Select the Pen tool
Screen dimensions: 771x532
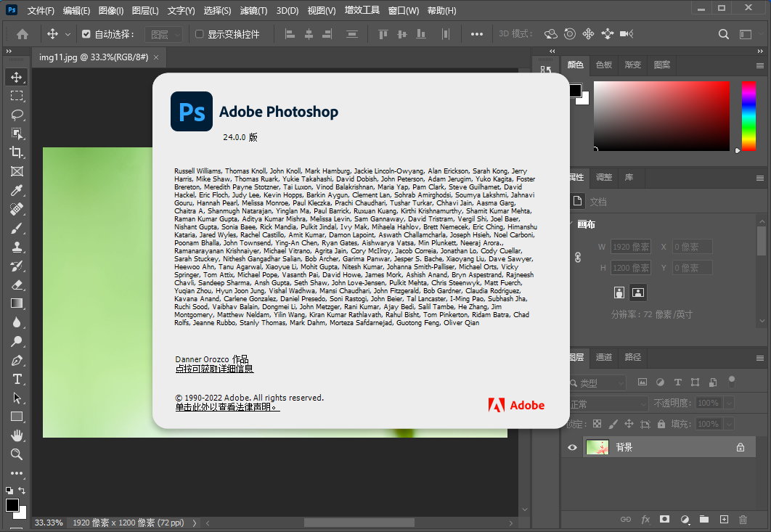[16, 361]
